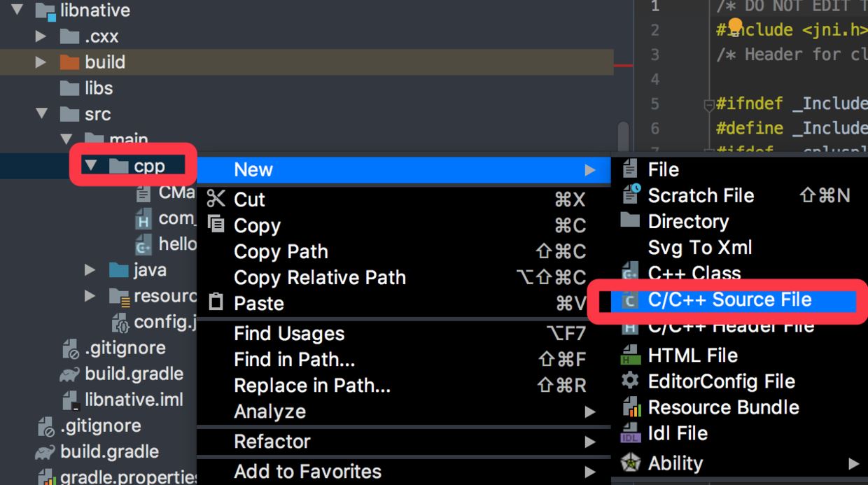Click the Resource Bundle chart icon
The width and height of the screenshot is (868, 485).
point(631,407)
